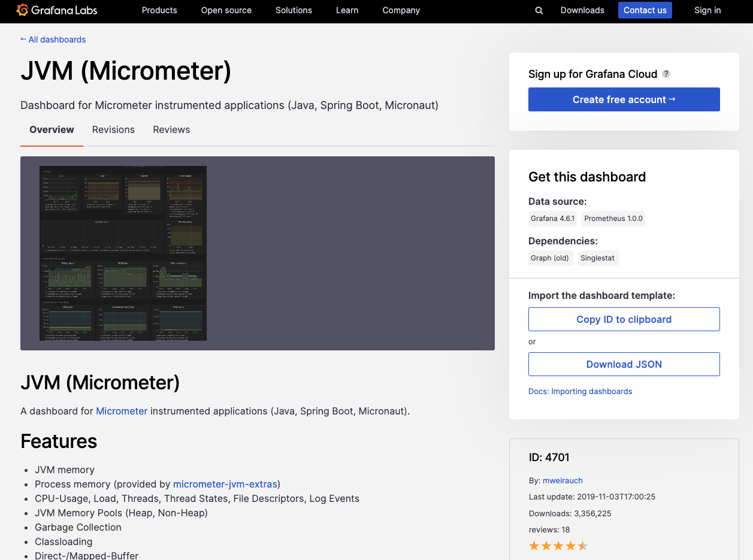Click Copy ID to clipboard
753x560 pixels.
click(x=624, y=319)
